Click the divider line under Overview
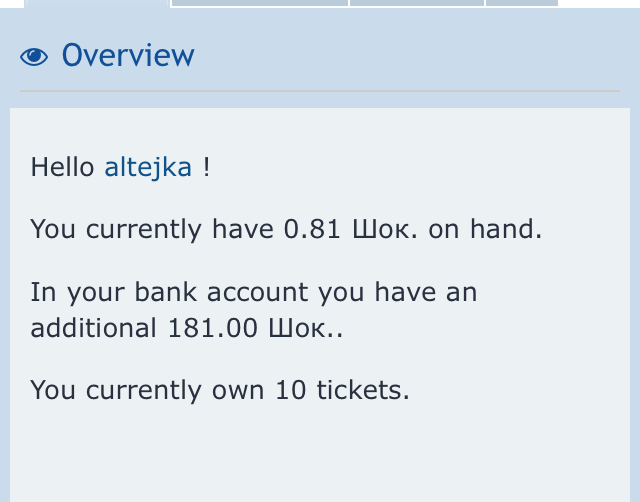The width and height of the screenshot is (640, 502). tap(320, 92)
